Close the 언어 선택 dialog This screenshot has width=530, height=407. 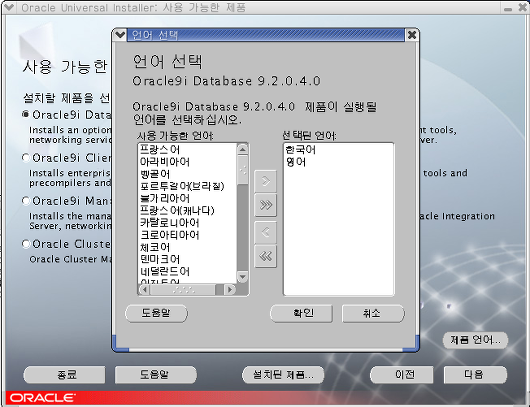pyautogui.click(x=411, y=35)
